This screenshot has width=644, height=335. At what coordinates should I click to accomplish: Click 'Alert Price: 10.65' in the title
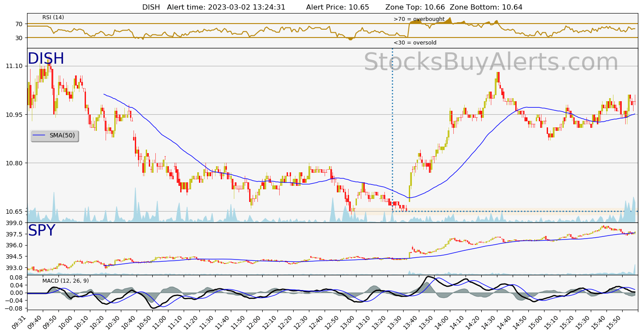[x=338, y=7]
